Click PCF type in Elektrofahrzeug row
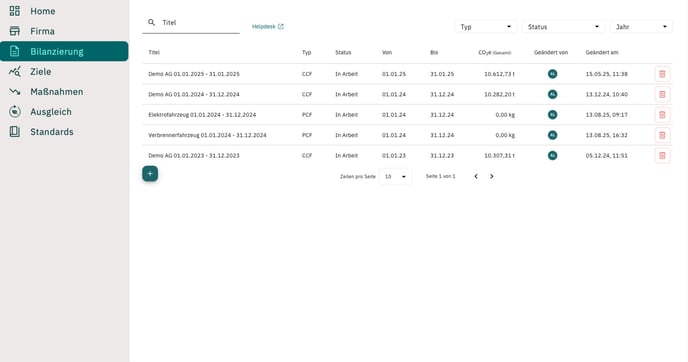The width and height of the screenshot is (688, 362). (x=307, y=115)
